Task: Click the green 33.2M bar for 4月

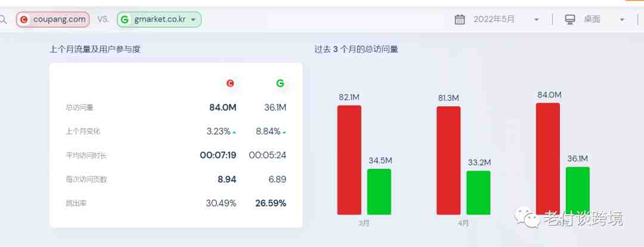Action: point(478,192)
